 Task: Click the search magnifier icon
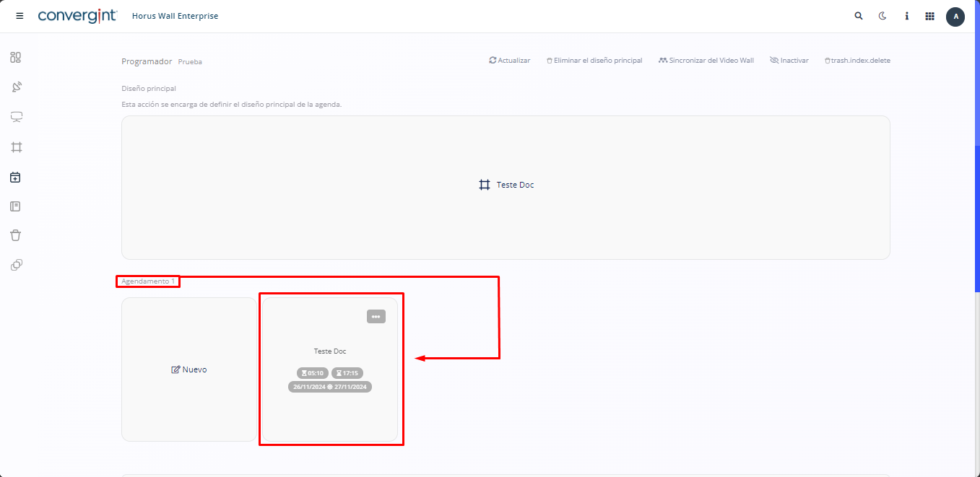click(x=859, y=16)
